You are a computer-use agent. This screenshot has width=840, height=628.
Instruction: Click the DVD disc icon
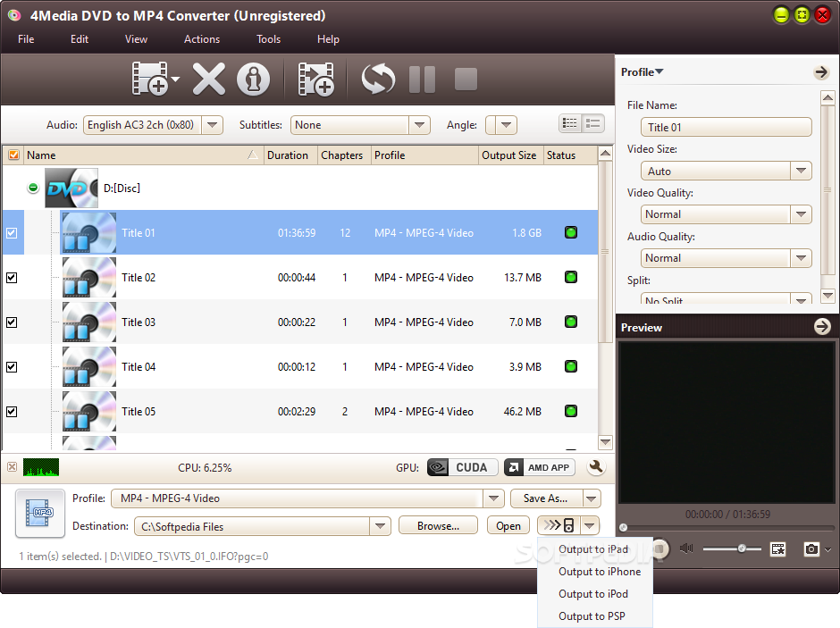(71, 188)
